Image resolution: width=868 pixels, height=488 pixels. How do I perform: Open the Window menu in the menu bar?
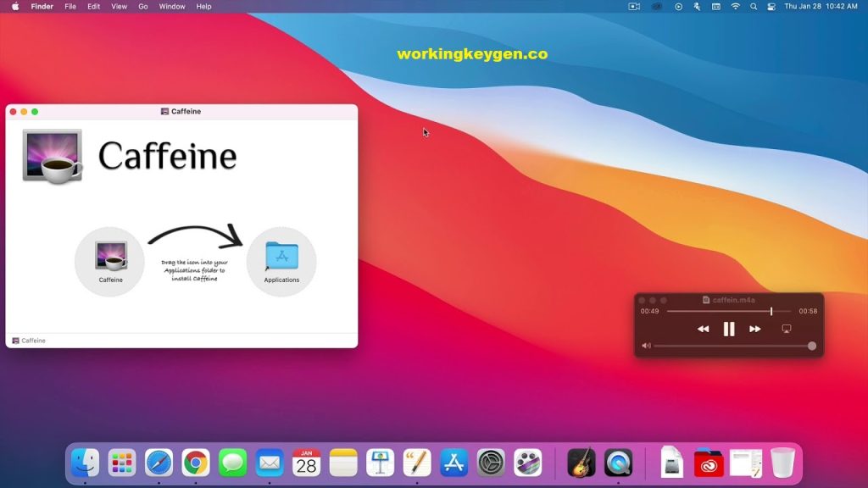[x=172, y=6]
